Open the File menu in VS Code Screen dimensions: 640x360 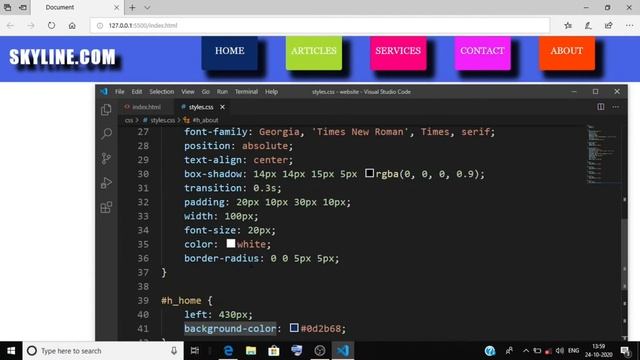(120, 92)
